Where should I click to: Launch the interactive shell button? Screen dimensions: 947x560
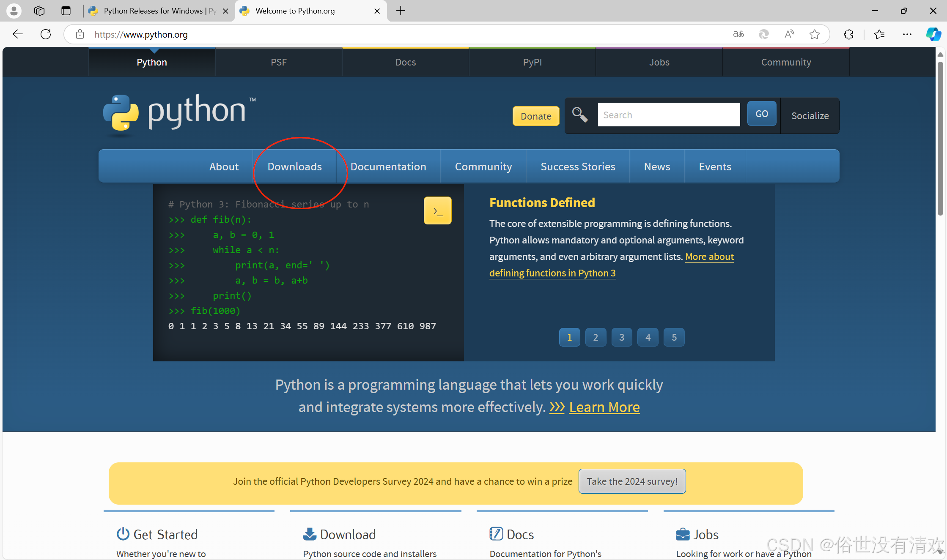(437, 210)
